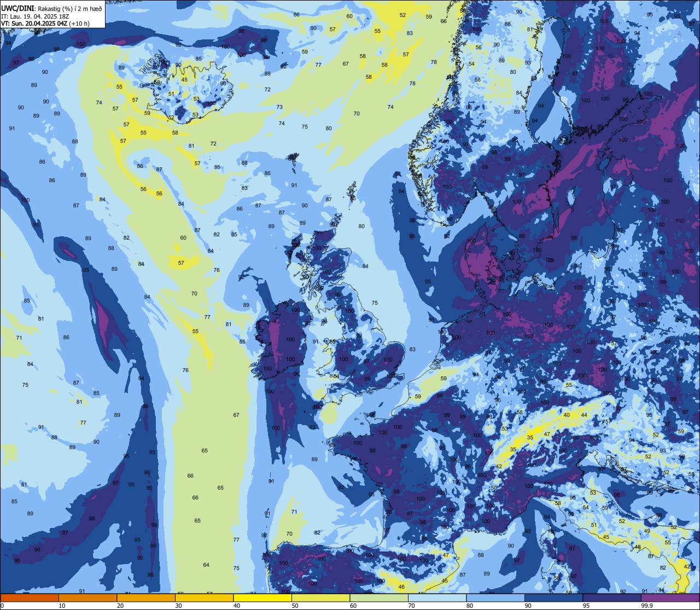Click the purple above-99.9 legend segment
Screen dimensions: 700x610
pyautogui.click(x=670, y=598)
